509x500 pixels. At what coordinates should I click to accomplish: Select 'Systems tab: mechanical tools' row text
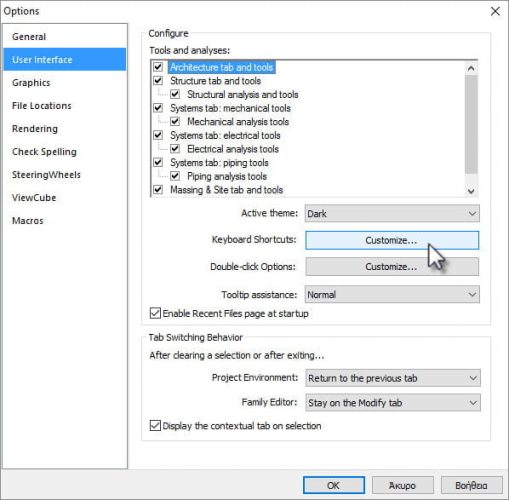(x=230, y=108)
